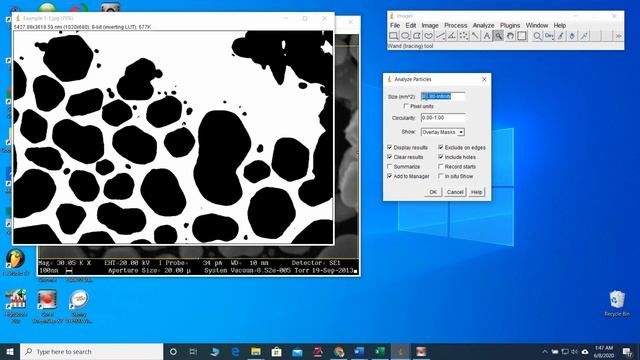Click the Size input field in Analyze Particles

(x=443, y=96)
